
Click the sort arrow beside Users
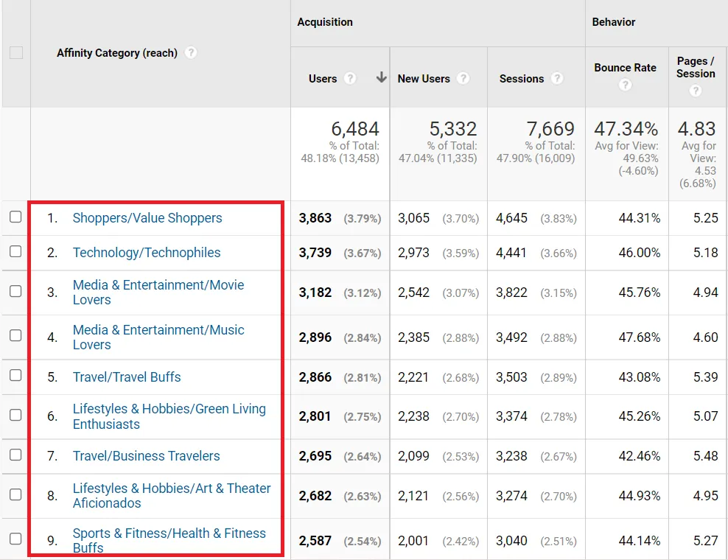coord(381,78)
